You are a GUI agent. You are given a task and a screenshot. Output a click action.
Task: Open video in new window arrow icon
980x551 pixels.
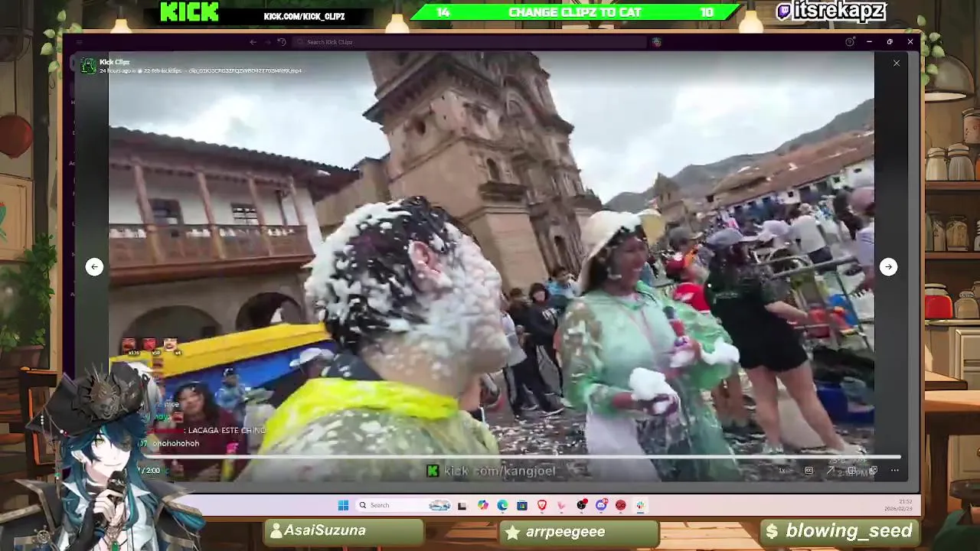(x=830, y=471)
